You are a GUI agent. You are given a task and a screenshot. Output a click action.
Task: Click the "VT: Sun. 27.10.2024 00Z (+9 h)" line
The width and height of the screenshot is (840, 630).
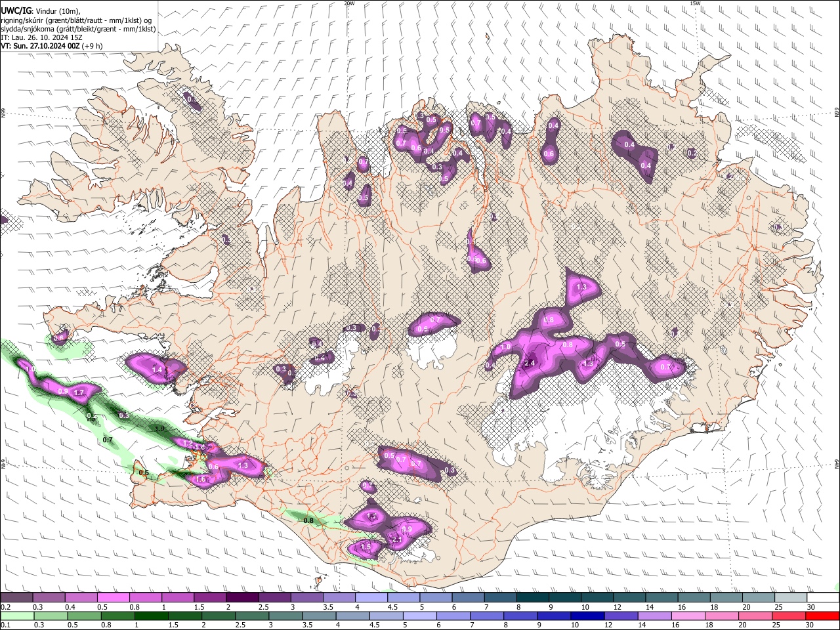pos(51,47)
